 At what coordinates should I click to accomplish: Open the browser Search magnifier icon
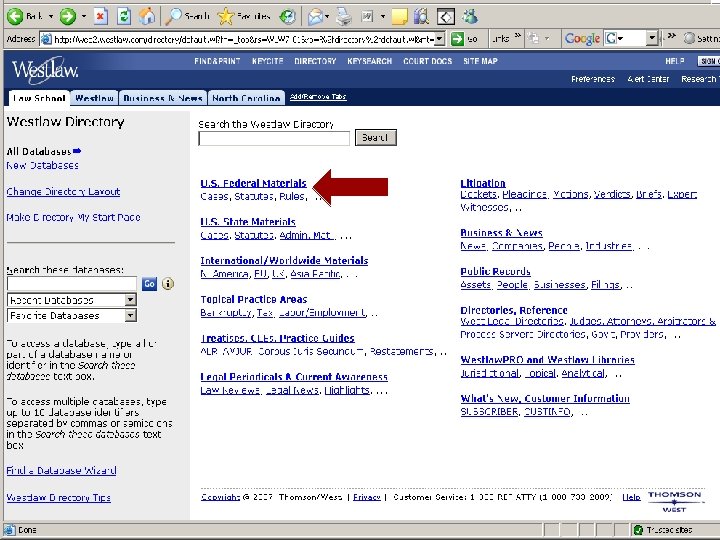coord(174,17)
